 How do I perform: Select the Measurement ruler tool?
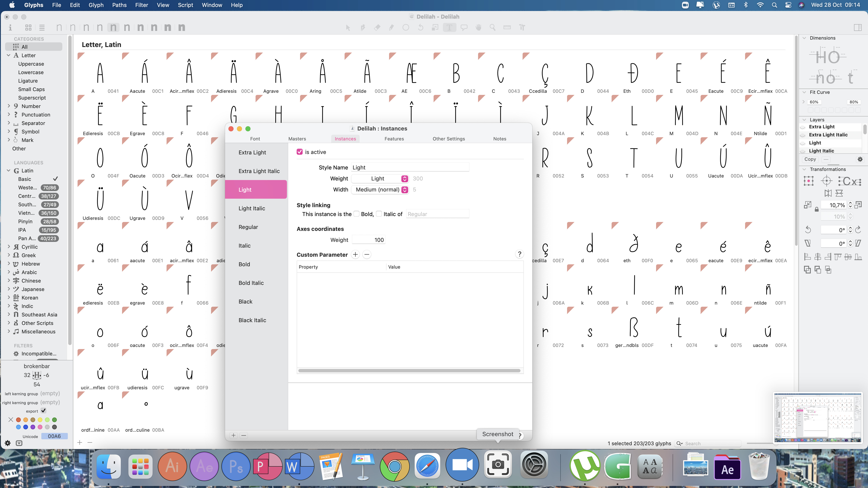pyautogui.click(x=507, y=27)
